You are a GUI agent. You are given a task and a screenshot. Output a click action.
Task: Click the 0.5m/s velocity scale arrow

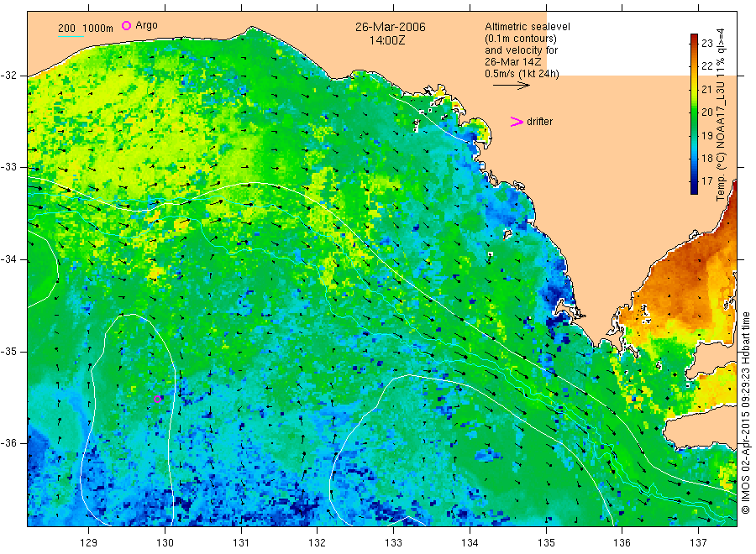[x=511, y=86]
